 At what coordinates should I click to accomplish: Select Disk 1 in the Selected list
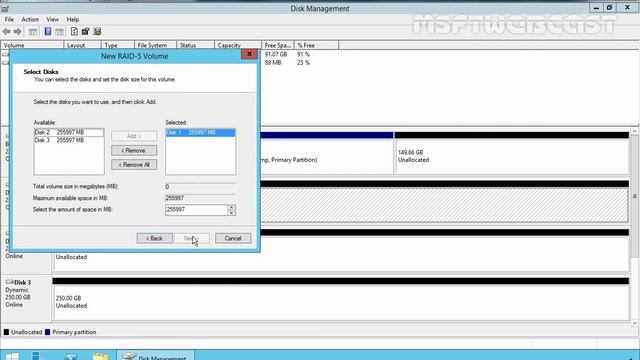coord(200,132)
